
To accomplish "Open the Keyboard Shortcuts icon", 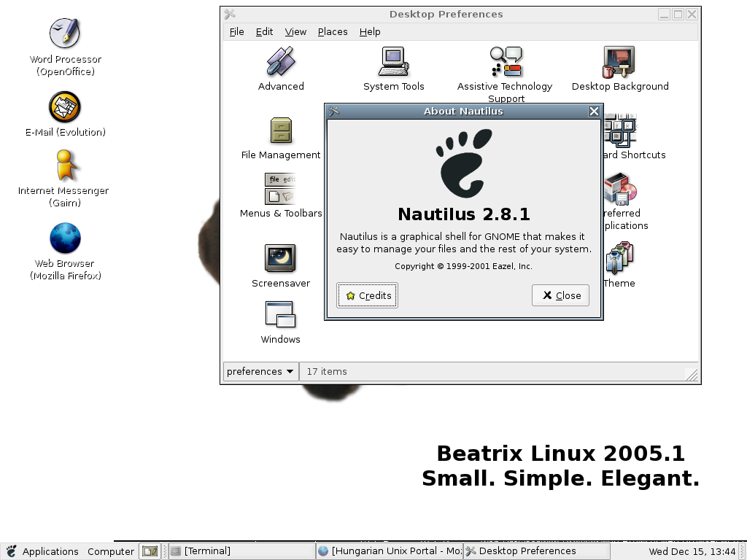I will (x=620, y=131).
